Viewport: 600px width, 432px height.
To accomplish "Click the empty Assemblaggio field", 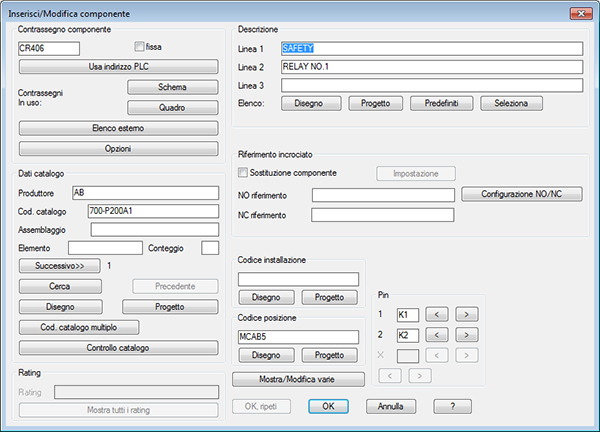I will 155,230.
